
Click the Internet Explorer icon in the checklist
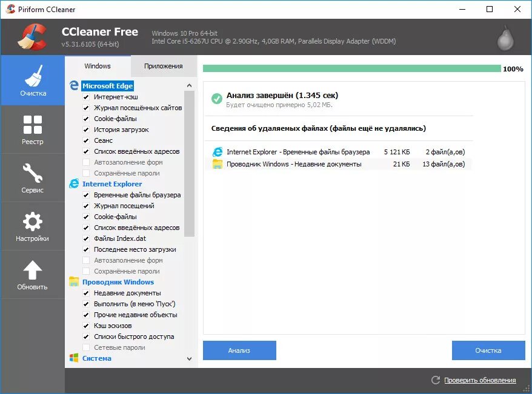coord(74,183)
